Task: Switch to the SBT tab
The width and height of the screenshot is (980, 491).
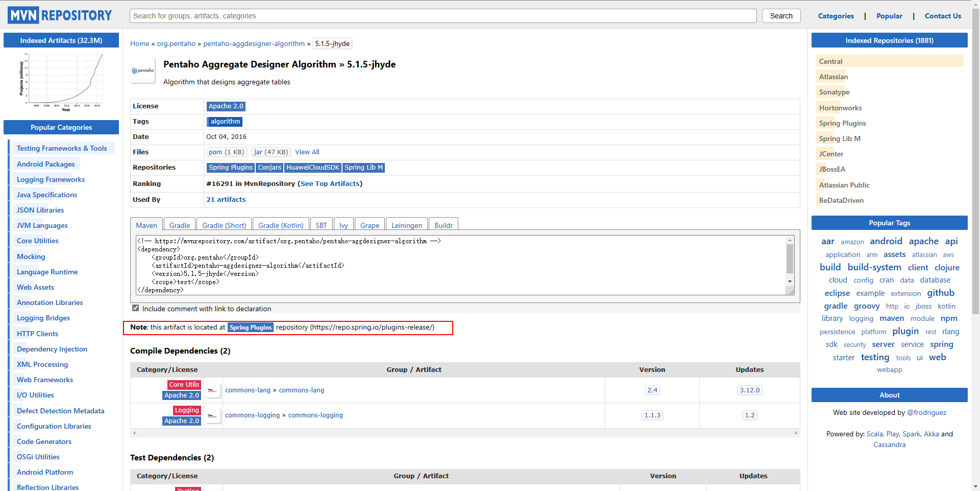Action: click(321, 225)
